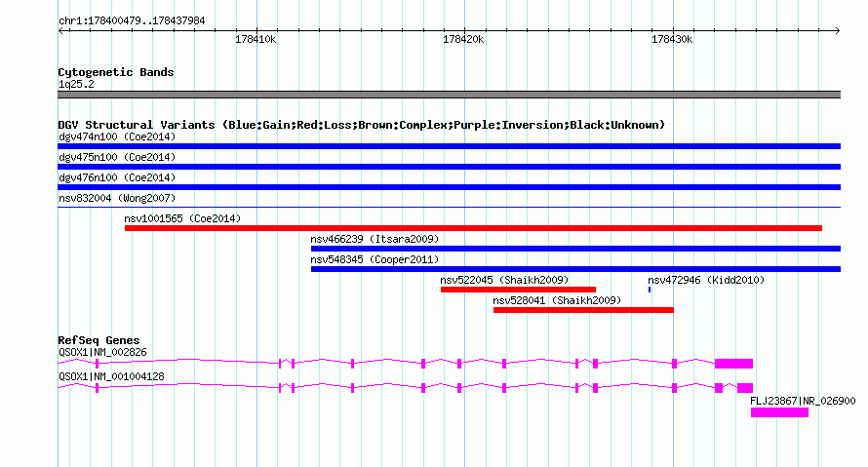The image size is (868, 467).
Task: Click the 178420k ruler tick label
Action: coord(463,39)
